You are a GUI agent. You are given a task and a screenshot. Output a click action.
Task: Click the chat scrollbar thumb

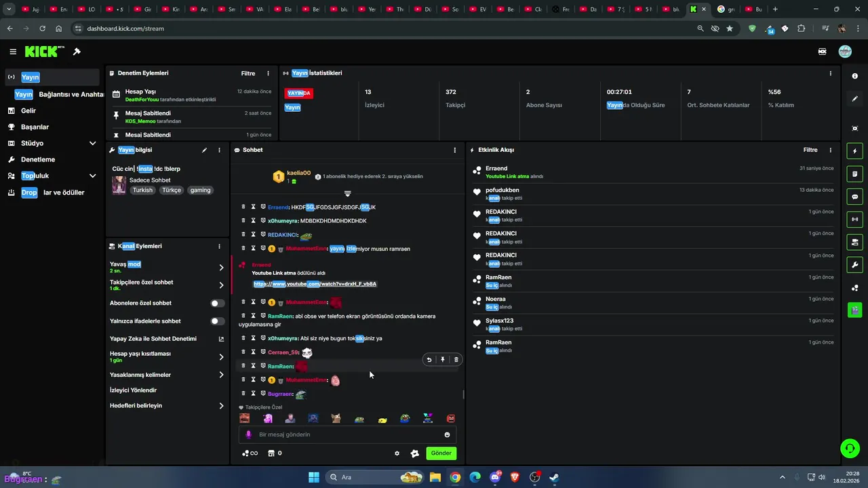[464, 394]
